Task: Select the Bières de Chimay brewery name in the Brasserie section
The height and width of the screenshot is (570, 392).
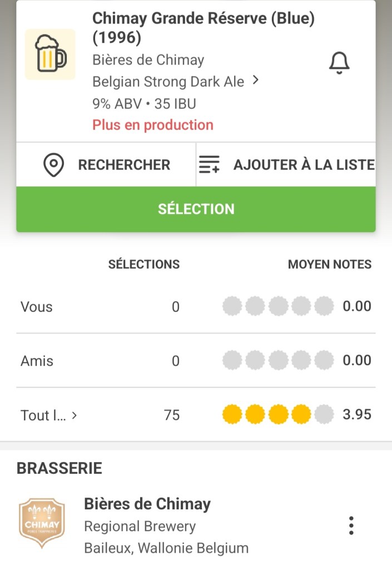Action: pyautogui.click(x=147, y=504)
